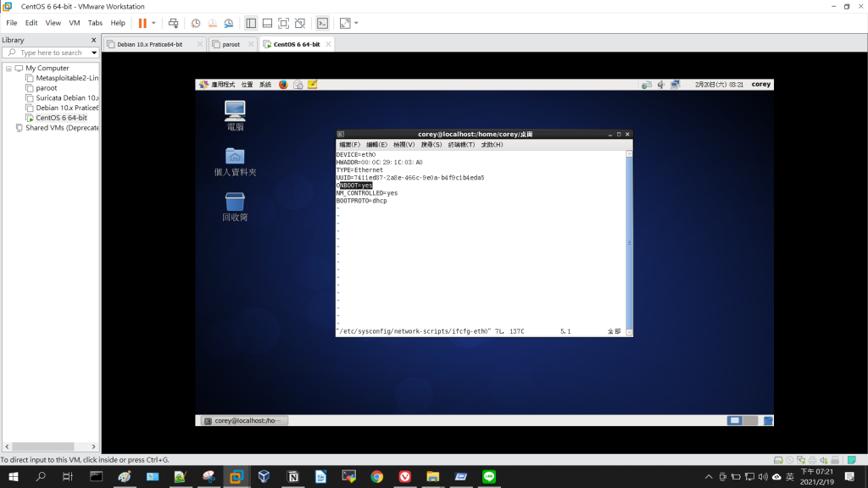
Task: Click the ONBOOT=yes line in vim
Action: click(354, 186)
